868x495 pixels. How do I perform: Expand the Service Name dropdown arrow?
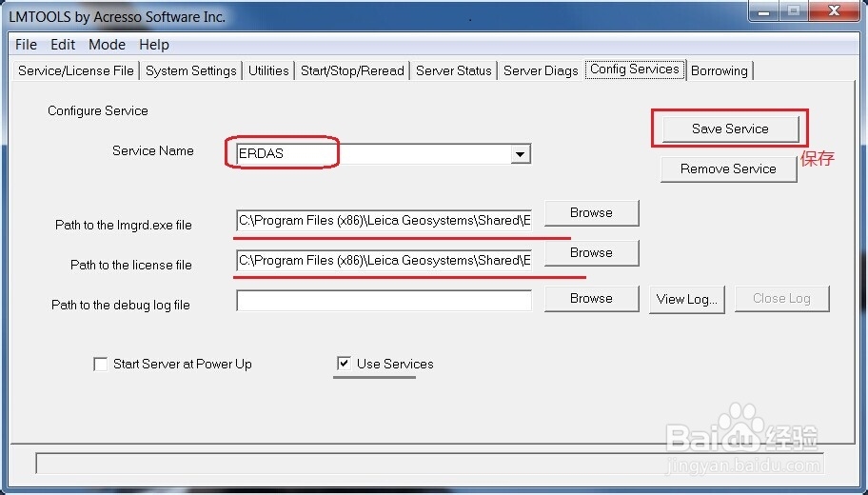click(520, 154)
